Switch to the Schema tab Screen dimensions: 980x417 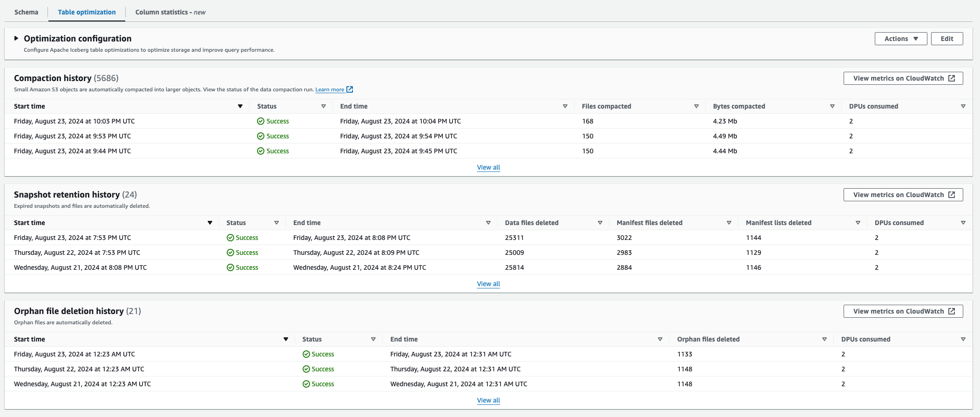26,12
